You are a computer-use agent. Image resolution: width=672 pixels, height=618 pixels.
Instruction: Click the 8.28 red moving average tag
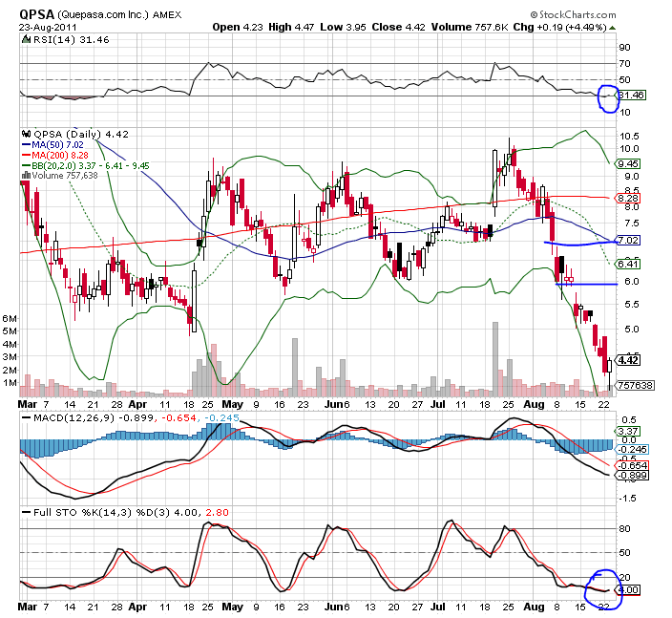click(627, 198)
